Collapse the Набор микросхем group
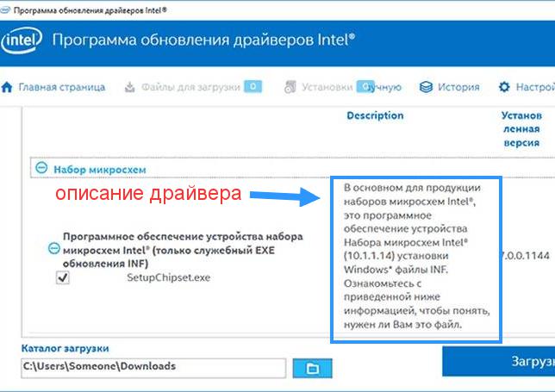This screenshot has height=392, width=555. (41, 167)
